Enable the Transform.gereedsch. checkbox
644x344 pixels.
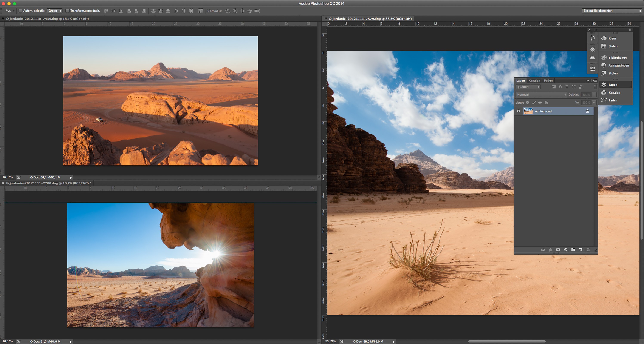[x=68, y=11]
